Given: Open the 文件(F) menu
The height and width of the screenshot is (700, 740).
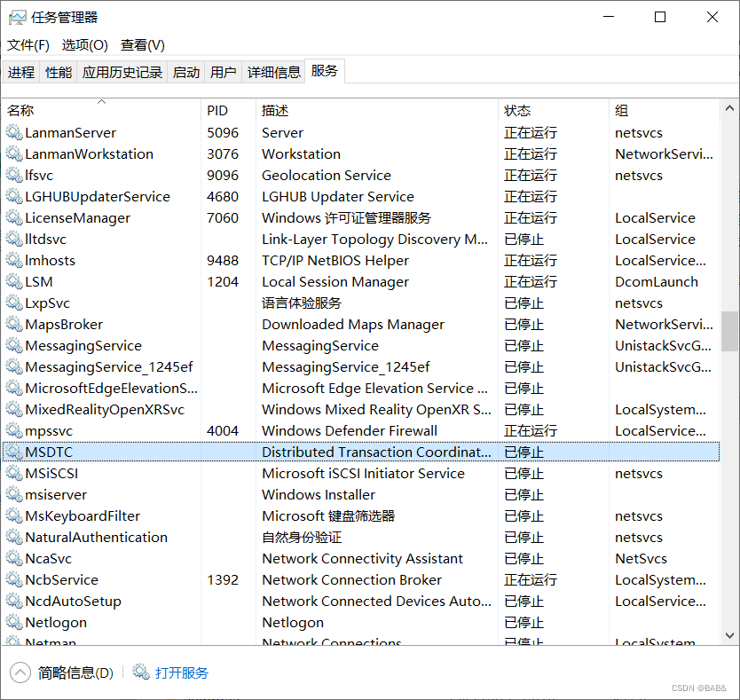Looking at the screenshot, I should [28, 44].
